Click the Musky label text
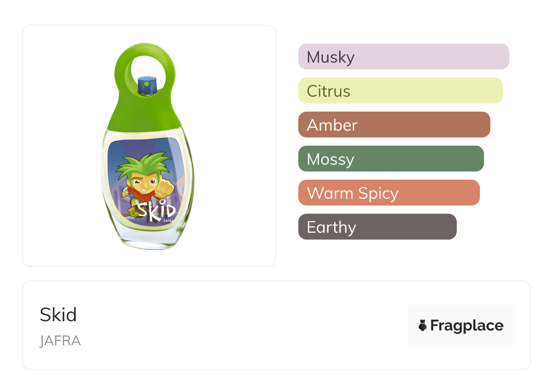 pyautogui.click(x=331, y=57)
